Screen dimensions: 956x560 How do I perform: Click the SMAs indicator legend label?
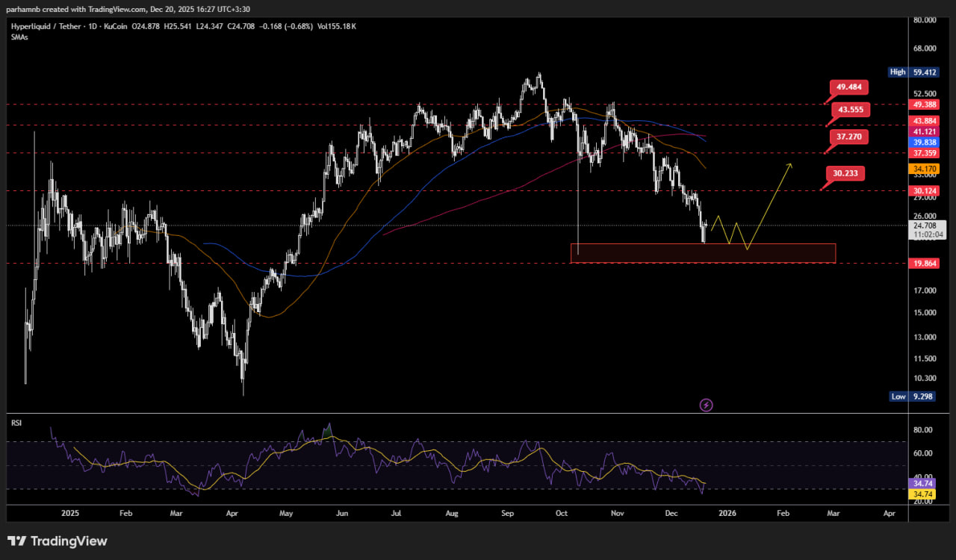pos(19,37)
